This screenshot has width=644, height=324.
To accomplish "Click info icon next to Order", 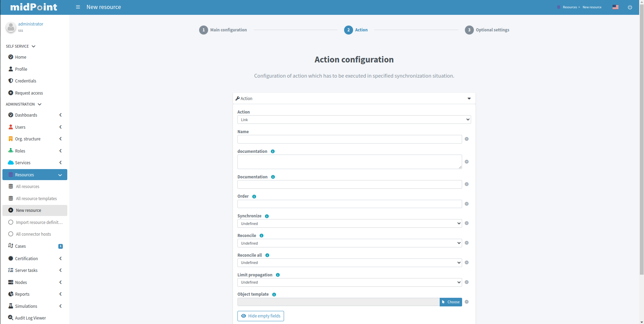I will (254, 197).
